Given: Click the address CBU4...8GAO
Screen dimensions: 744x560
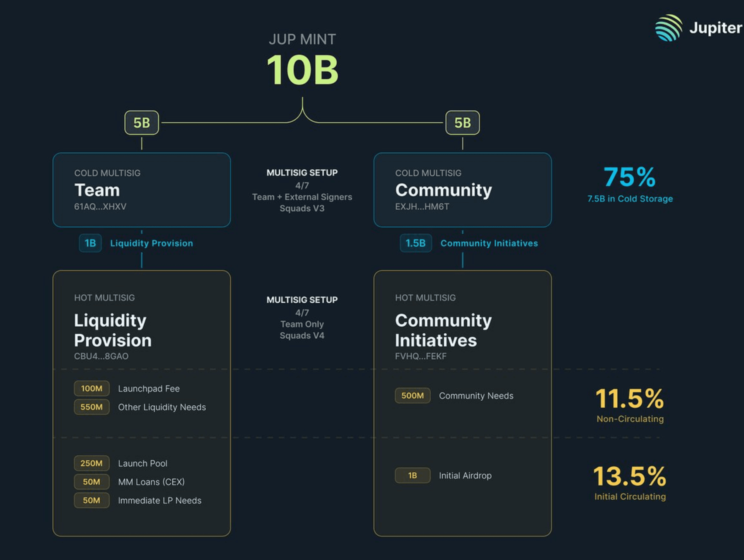Looking at the screenshot, I should click(101, 356).
